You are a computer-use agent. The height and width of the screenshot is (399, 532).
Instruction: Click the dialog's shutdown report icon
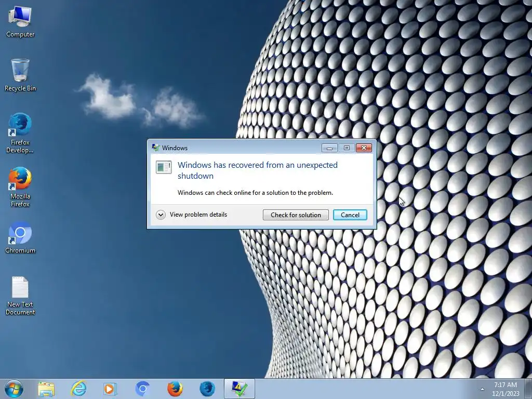[164, 167]
